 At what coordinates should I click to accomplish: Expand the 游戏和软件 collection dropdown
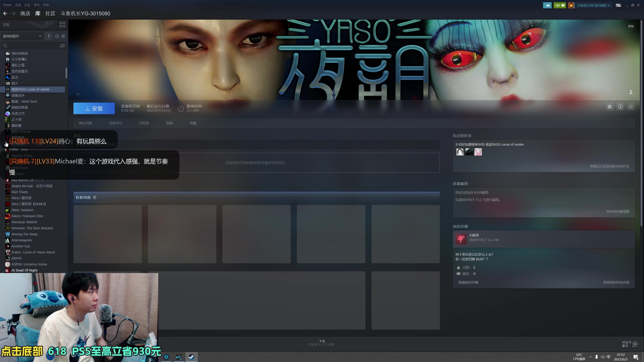[x=22, y=36]
